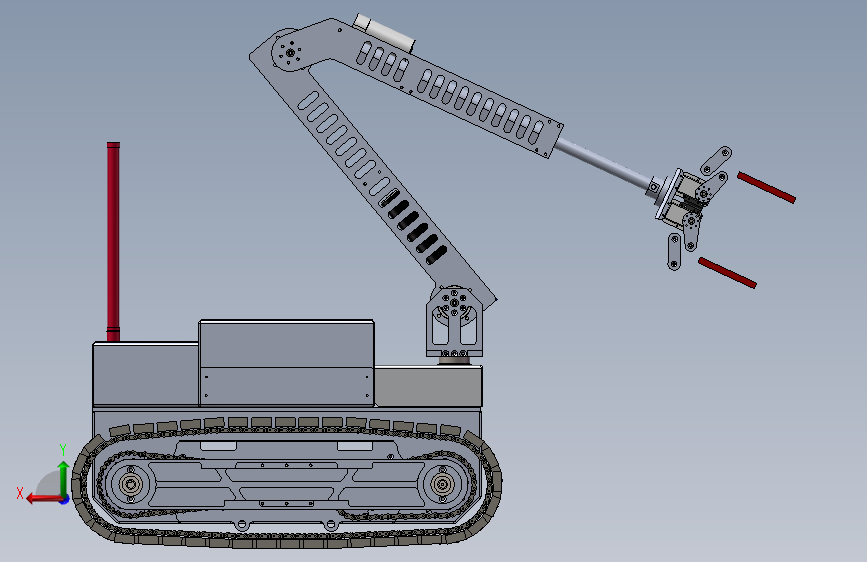Select the right track sprocket wheel
The height and width of the screenshot is (562, 867).
coord(442,485)
